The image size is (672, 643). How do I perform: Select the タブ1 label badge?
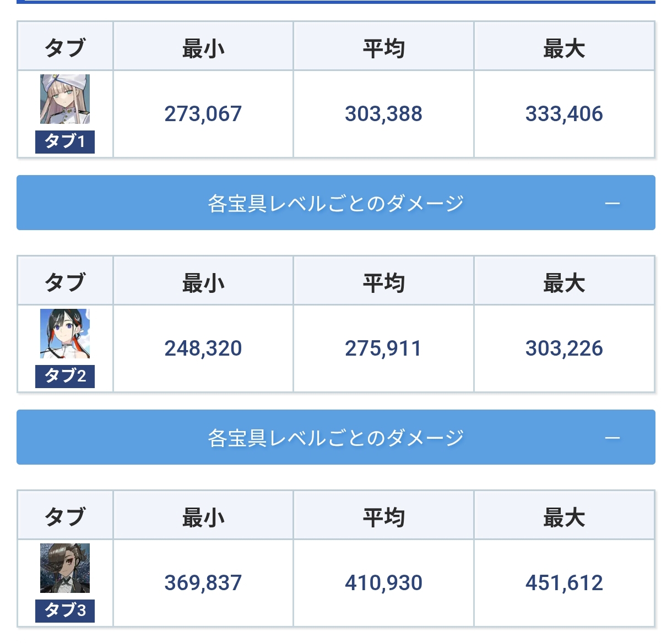pyautogui.click(x=65, y=141)
